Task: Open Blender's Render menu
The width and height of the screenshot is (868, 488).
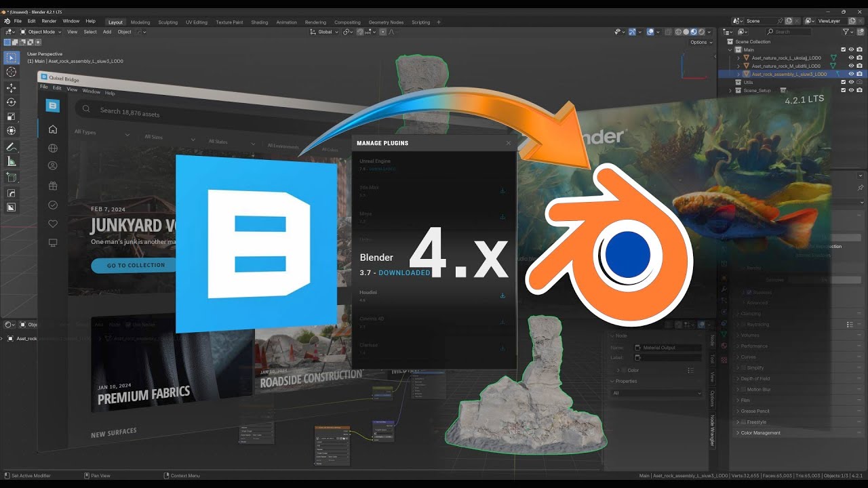Action: (x=49, y=21)
